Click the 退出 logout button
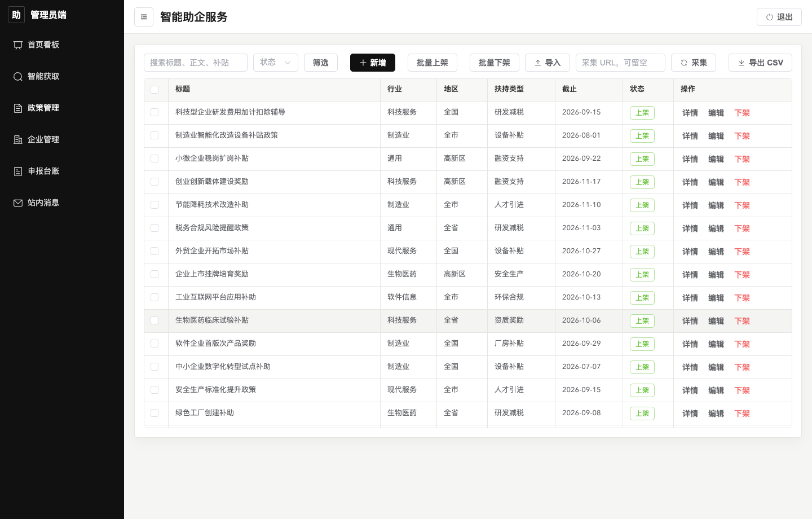812x519 pixels. point(779,17)
